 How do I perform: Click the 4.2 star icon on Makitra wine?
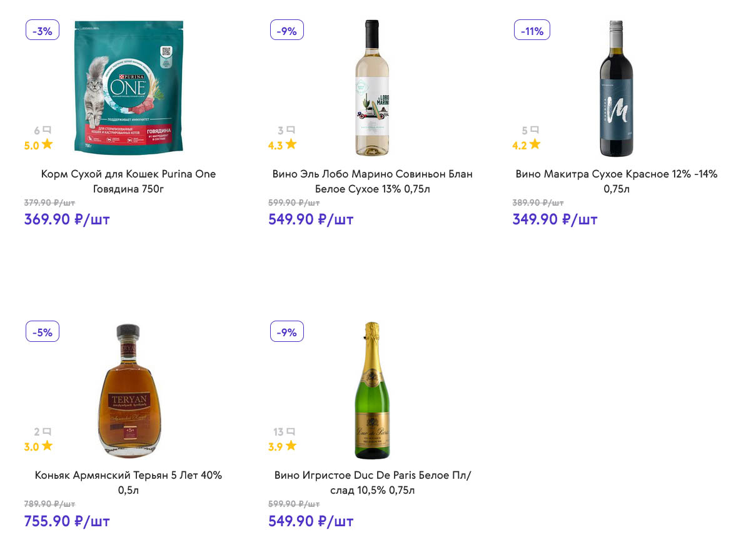pyautogui.click(x=535, y=144)
